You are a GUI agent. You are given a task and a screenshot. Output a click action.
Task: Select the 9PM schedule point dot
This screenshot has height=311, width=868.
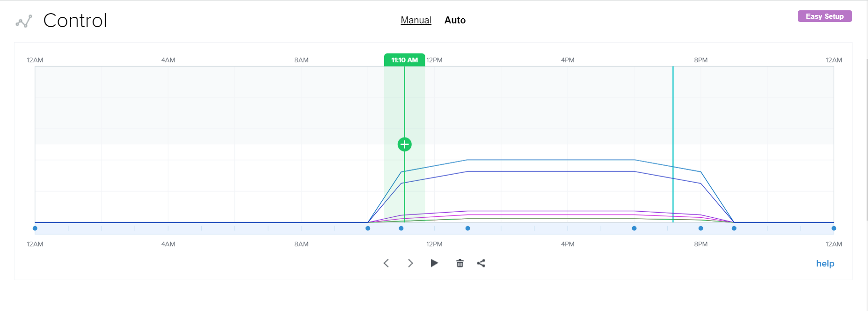[734, 229]
